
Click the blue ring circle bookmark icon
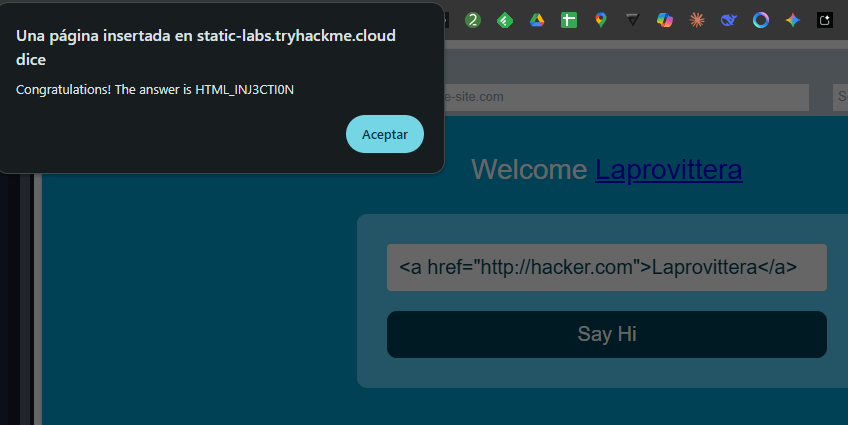[x=761, y=20]
